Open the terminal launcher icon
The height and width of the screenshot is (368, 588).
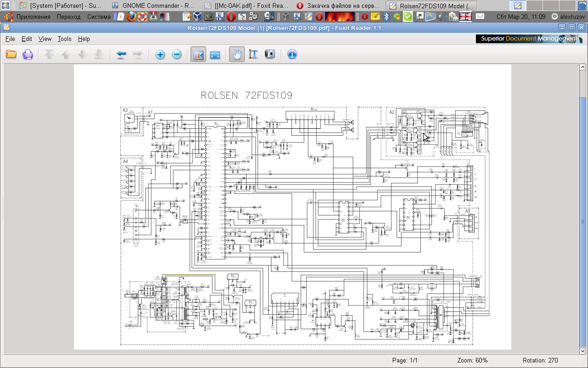coord(209,17)
